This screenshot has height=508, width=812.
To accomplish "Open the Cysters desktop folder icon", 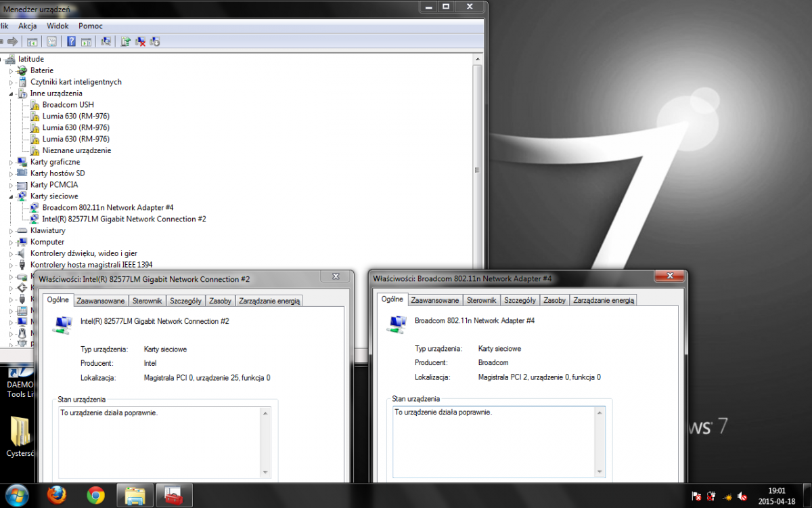I will point(20,431).
